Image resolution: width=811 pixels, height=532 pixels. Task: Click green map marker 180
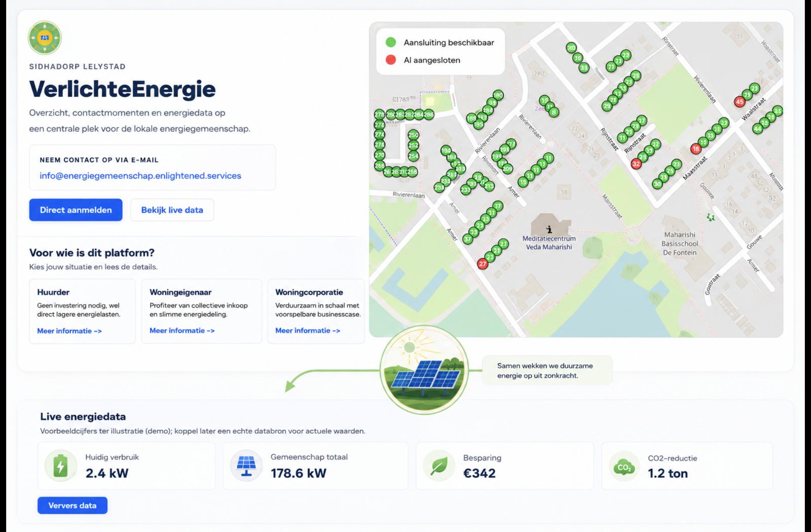tap(498, 95)
